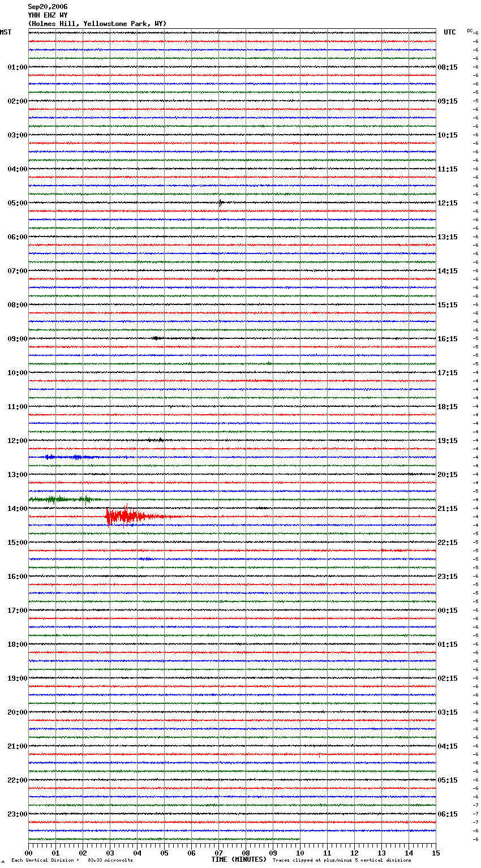
Task: Click the 'UTC' column label
Action: tap(449, 32)
